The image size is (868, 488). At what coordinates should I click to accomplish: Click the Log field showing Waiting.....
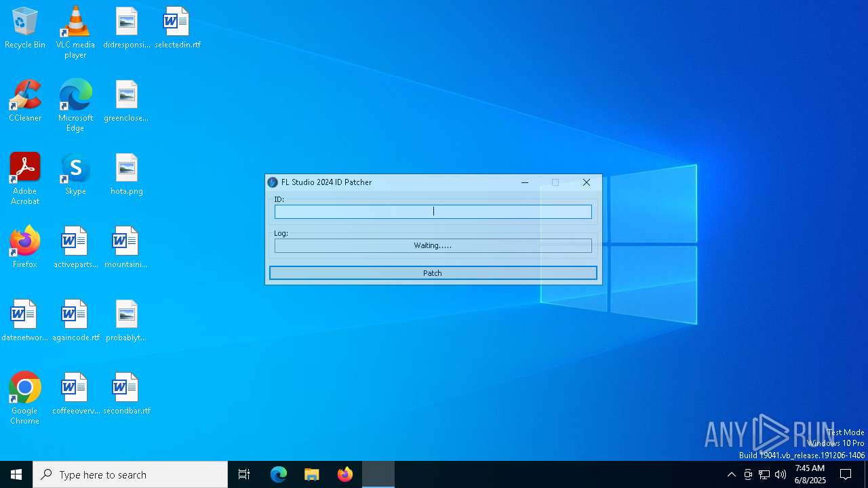point(433,245)
